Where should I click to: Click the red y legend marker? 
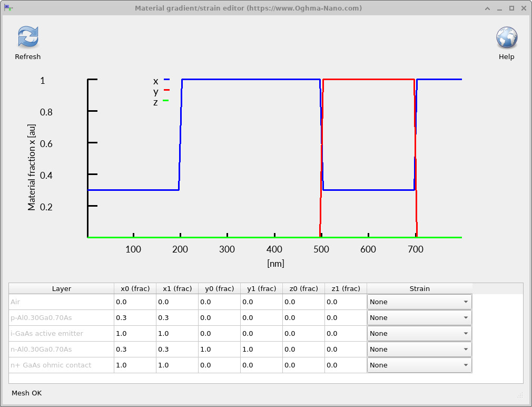click(166, 90)
